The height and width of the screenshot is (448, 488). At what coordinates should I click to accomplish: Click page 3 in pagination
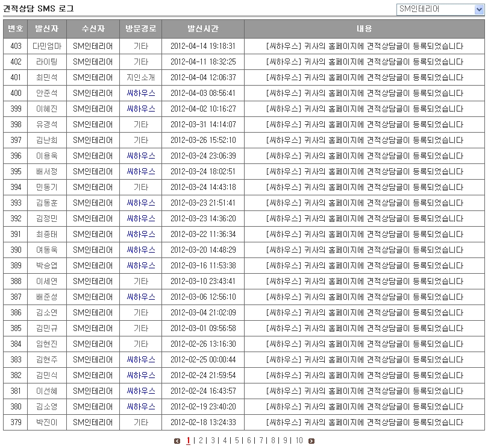213,440
